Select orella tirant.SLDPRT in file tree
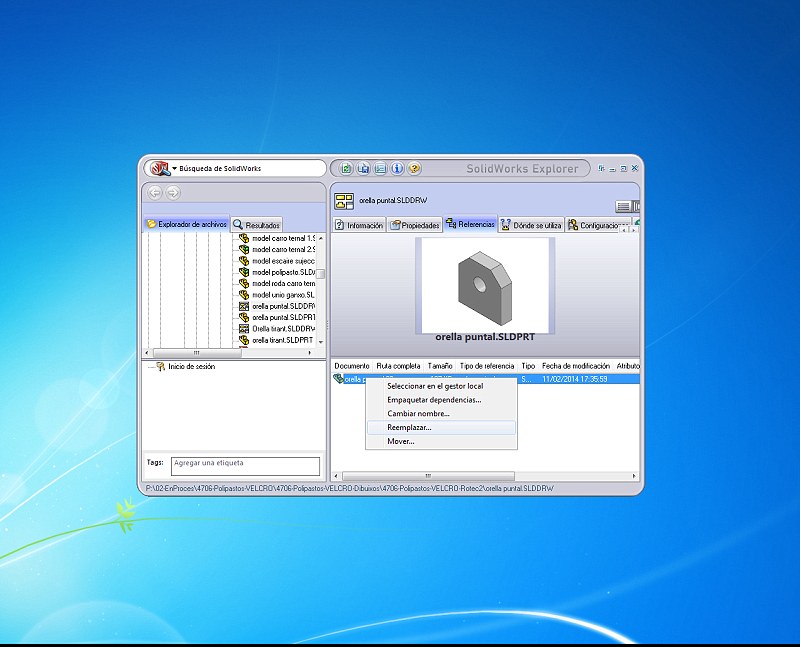This screenshot has height=647, width=800. [282, 340]
